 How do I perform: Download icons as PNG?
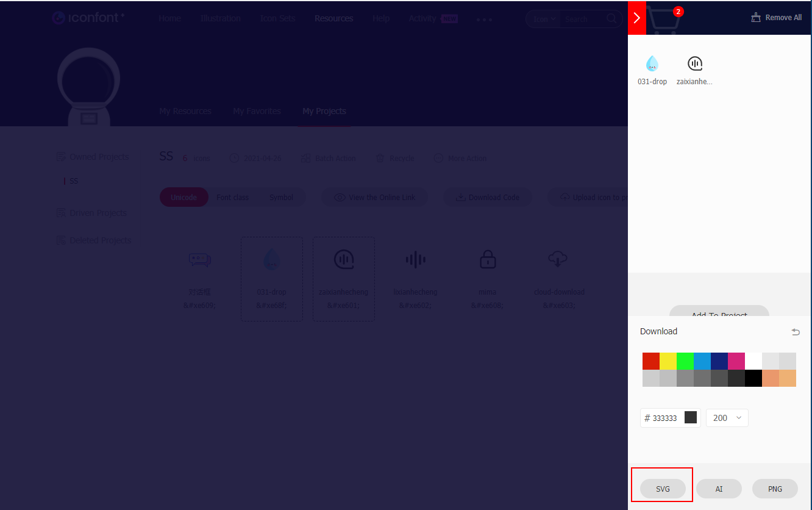pos(775,489)
